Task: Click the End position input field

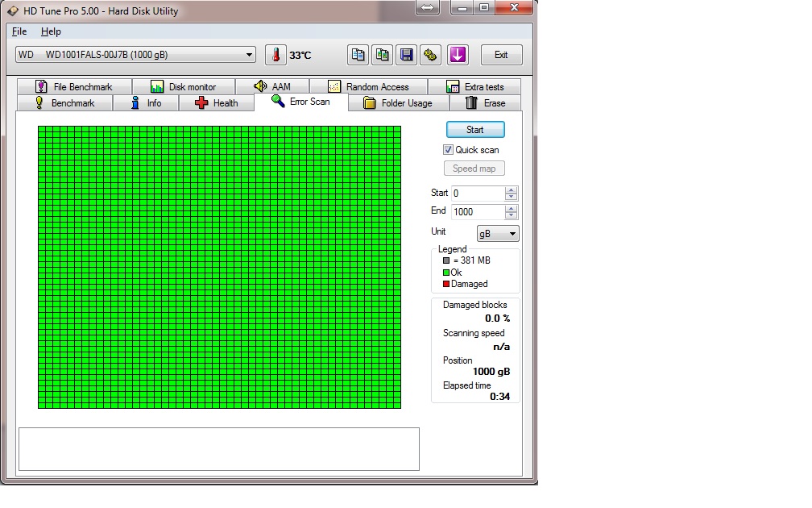Action: pos(478,211)
